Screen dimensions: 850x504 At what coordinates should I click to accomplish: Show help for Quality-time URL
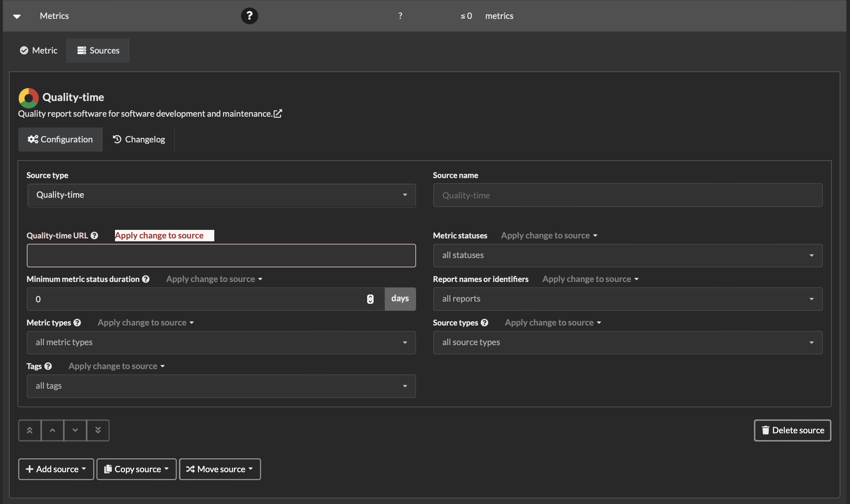pos(94,236)
